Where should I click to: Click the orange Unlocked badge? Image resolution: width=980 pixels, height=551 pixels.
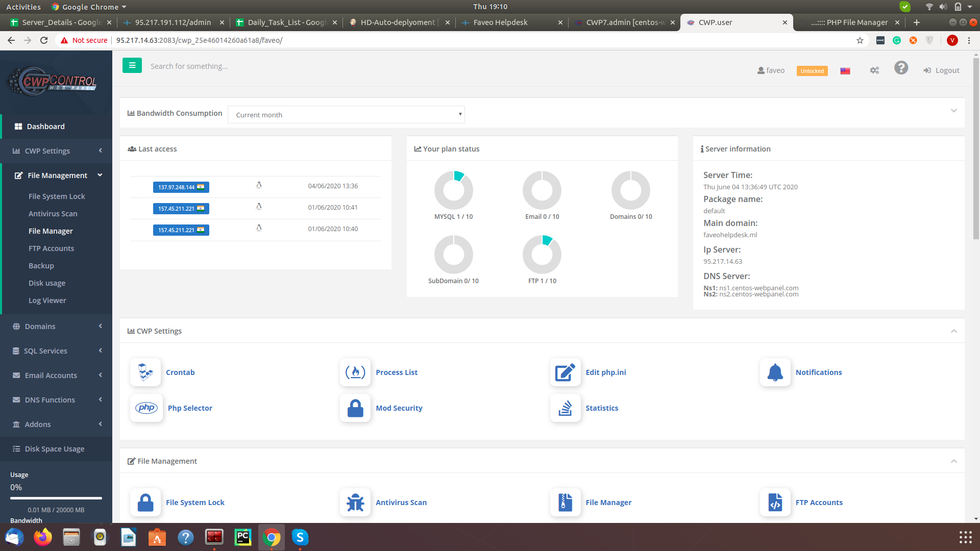(x=812, y=71)
